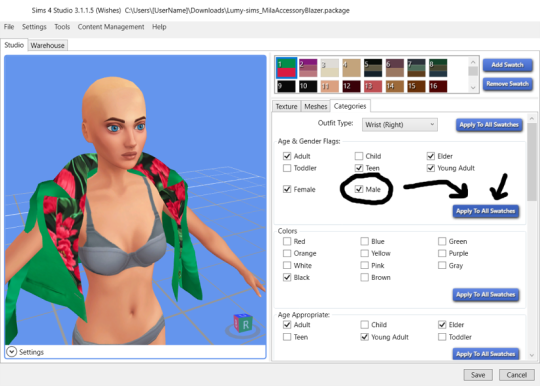Click the 3D orientation cube in the viewport

(x=243, y=323)
